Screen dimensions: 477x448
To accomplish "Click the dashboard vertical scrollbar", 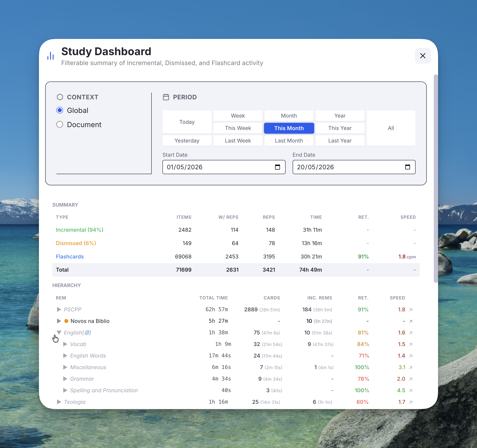I will click(x=436, y=179).
